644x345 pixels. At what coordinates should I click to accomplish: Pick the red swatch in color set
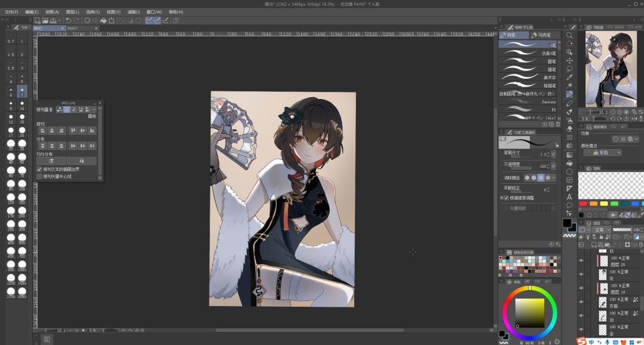coord(583,204)
